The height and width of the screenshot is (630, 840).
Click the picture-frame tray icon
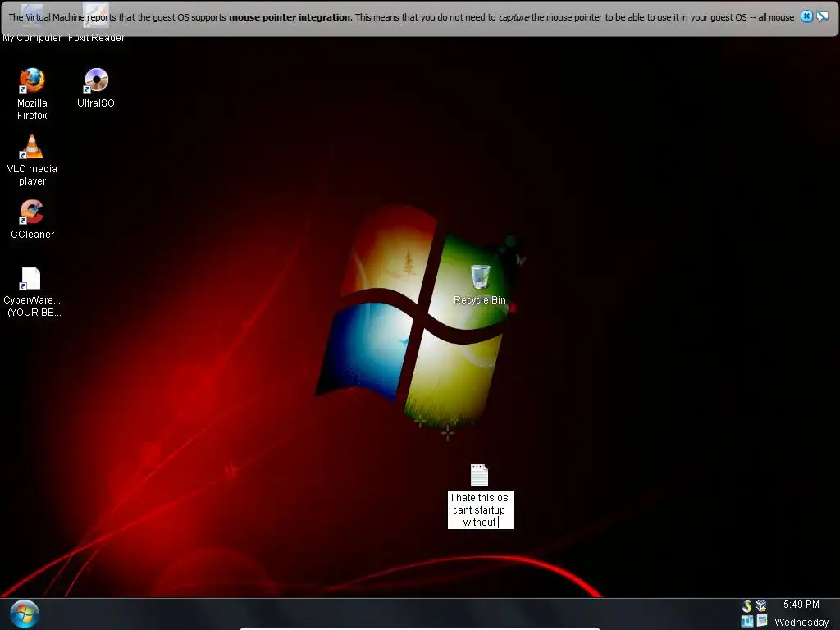coord(762,622)
